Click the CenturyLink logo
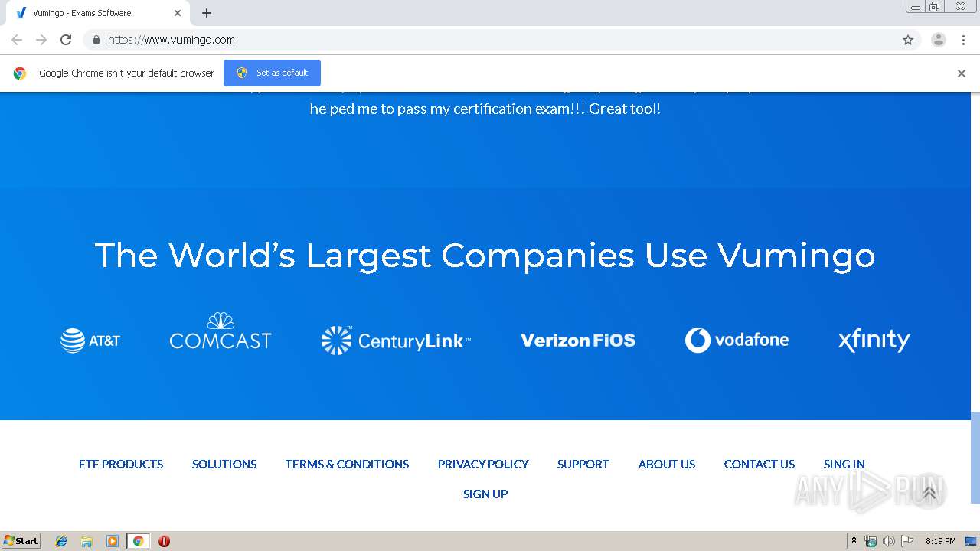This screenshot has width=980, height=551. 396,341
